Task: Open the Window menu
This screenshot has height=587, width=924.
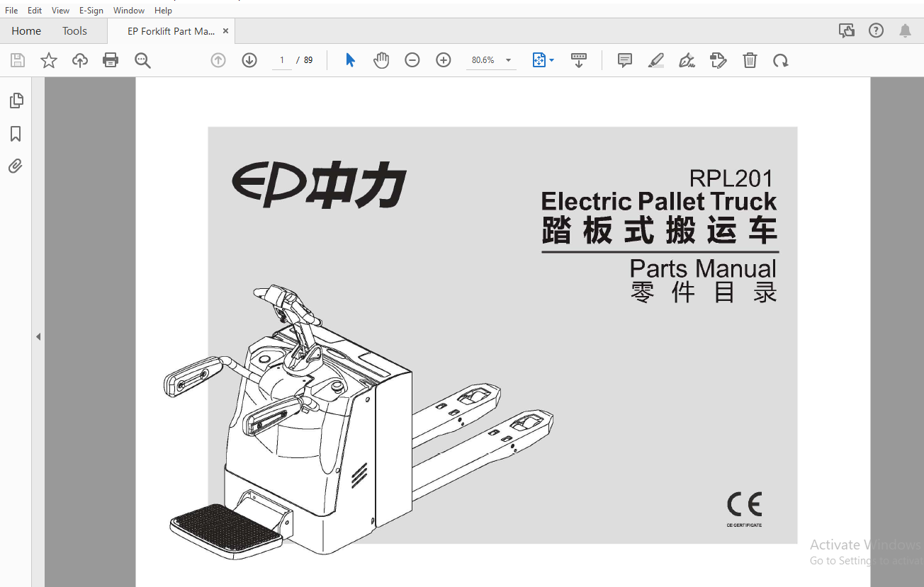Action: [129, 11]
